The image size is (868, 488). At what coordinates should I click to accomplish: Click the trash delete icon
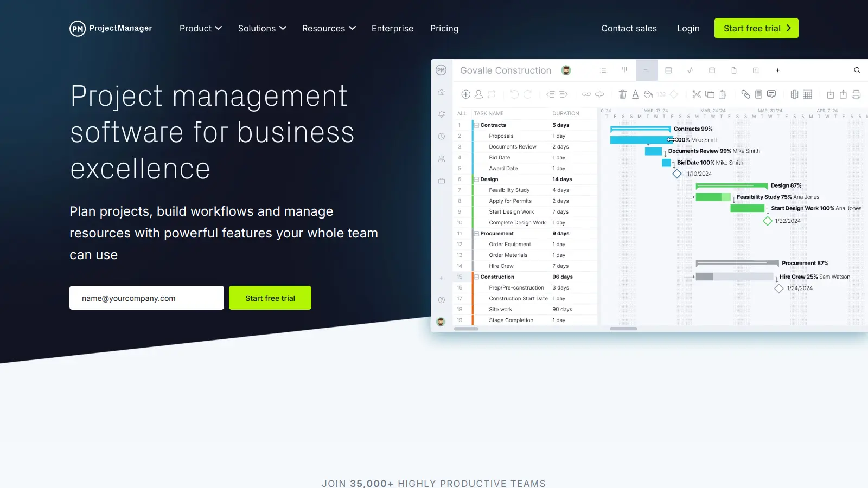pyautogui.click(x=622, y=94)
